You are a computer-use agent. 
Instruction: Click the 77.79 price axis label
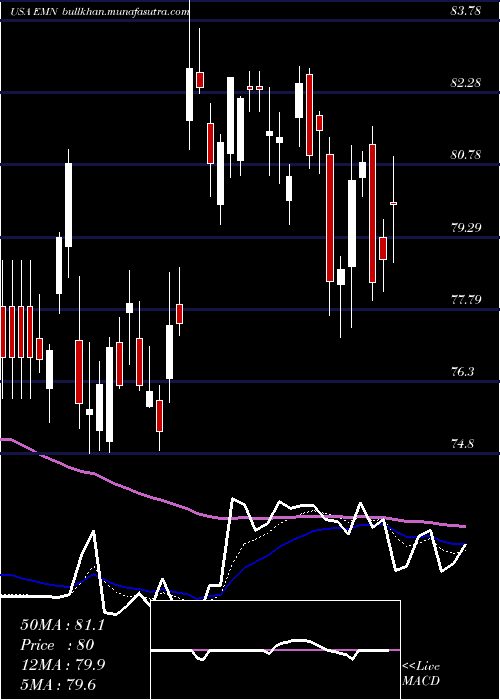pyautogui.click(x=466, y=300)
